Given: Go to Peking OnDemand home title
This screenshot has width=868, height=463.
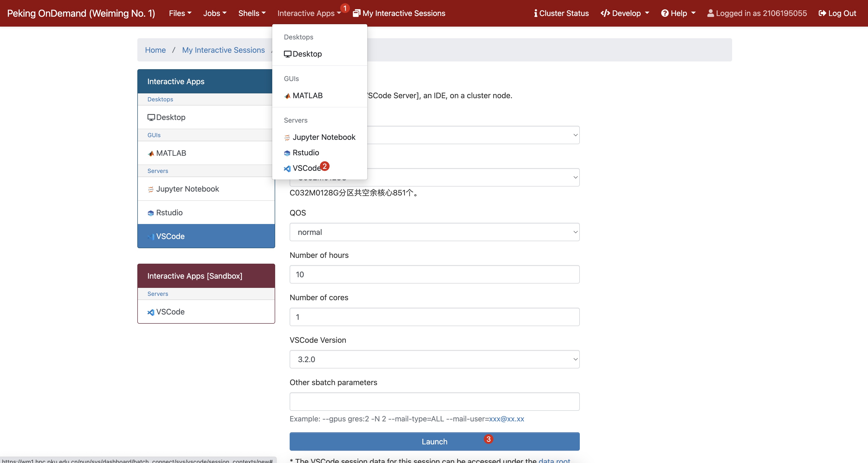Looking at the screenshot, I should pyautogui.click(x=81, y=13).
